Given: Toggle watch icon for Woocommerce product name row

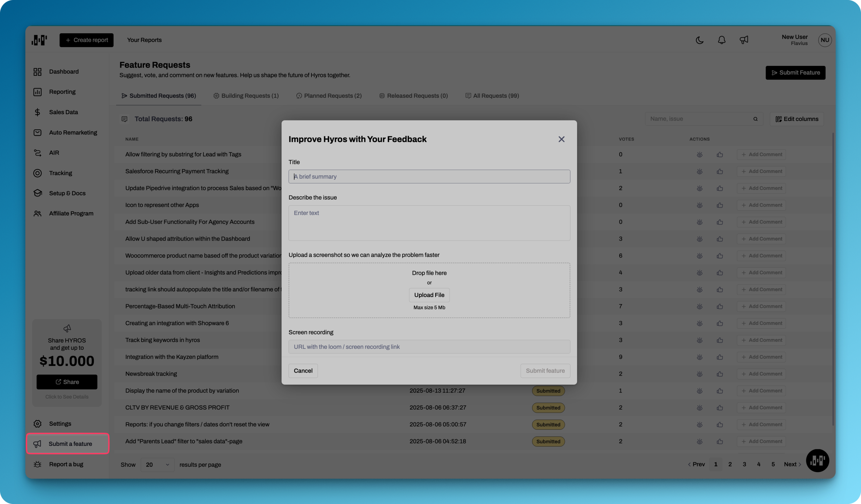Looking at the screenshot, I should tap(699, 256).
